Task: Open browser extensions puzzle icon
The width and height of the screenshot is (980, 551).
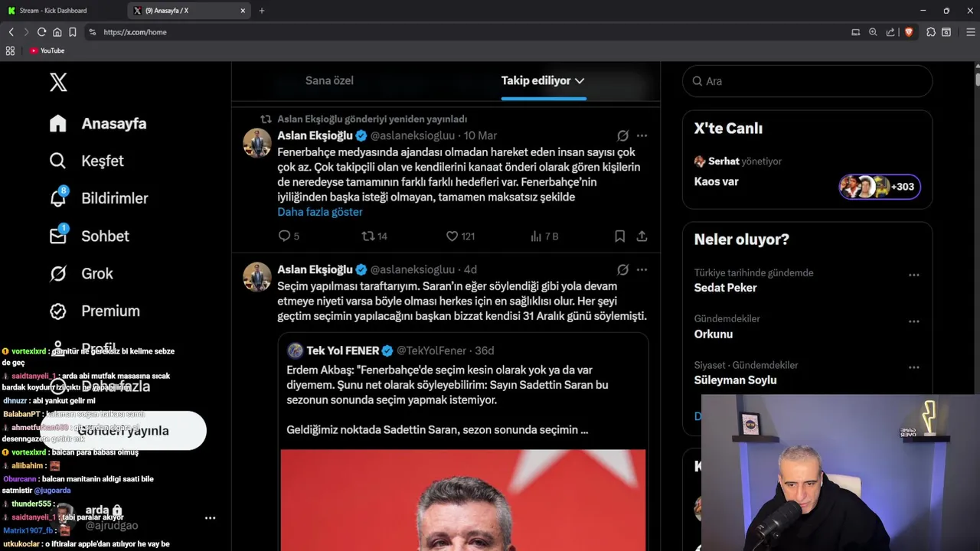Action: coord(931,32)
